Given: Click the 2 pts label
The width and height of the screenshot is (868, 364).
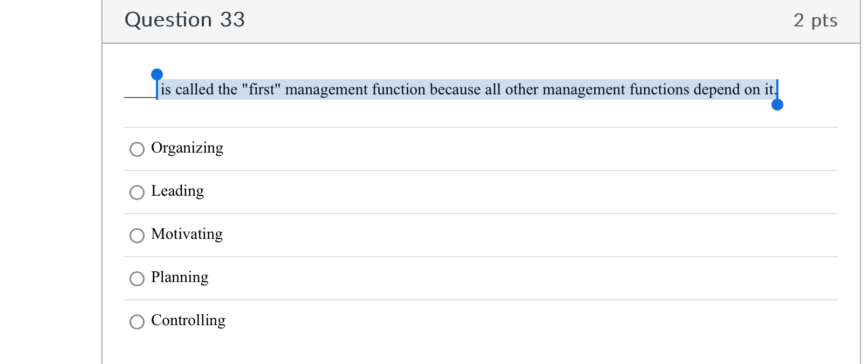Looking at the screenshot, I should point(815,20).
